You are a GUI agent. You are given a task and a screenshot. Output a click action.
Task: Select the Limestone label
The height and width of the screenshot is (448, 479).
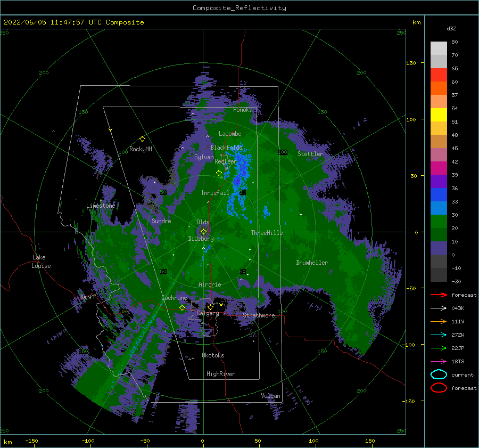pyautogui.click(x=101, y=206)
